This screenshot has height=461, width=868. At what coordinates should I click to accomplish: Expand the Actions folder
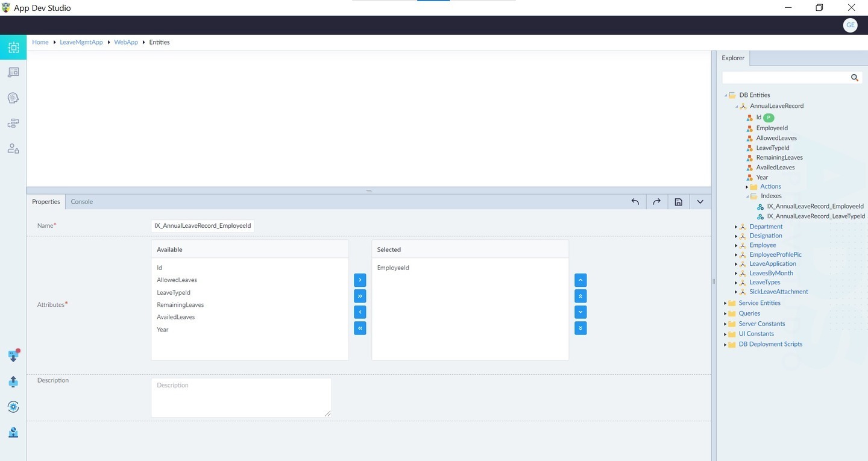pos(747,187)
